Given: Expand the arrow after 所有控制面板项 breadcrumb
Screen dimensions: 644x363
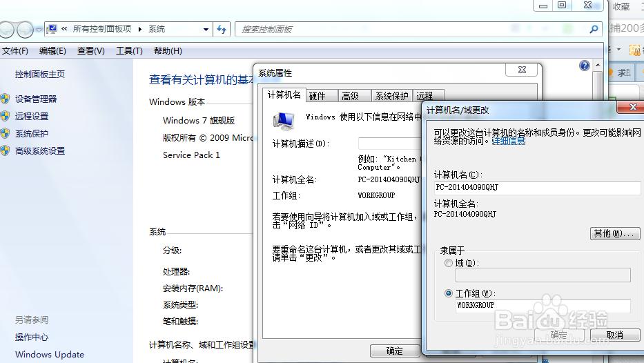Looking at the screenshot, I should point(140,29).
